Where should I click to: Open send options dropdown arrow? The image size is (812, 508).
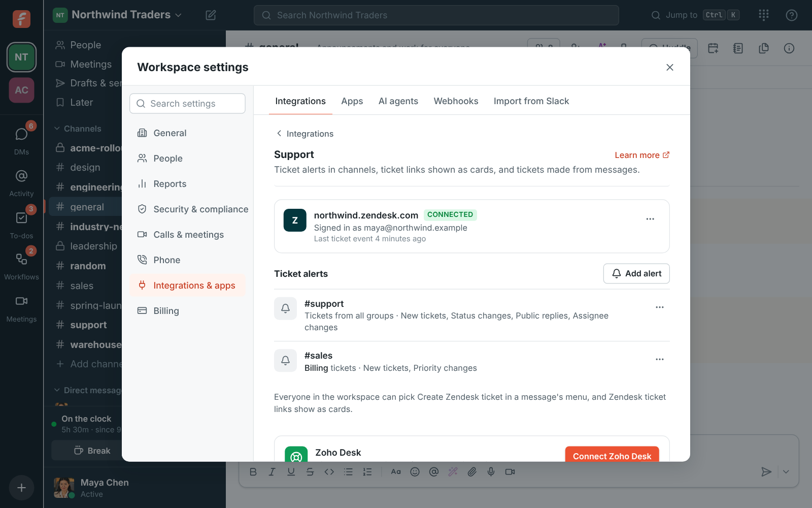coord(786,472)
